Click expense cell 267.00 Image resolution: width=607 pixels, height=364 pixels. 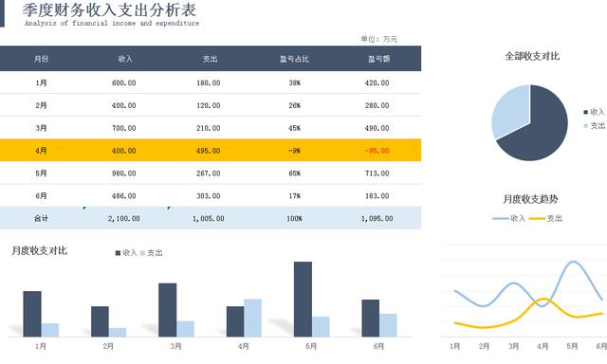pyautogui.click(x=209, y=173)
